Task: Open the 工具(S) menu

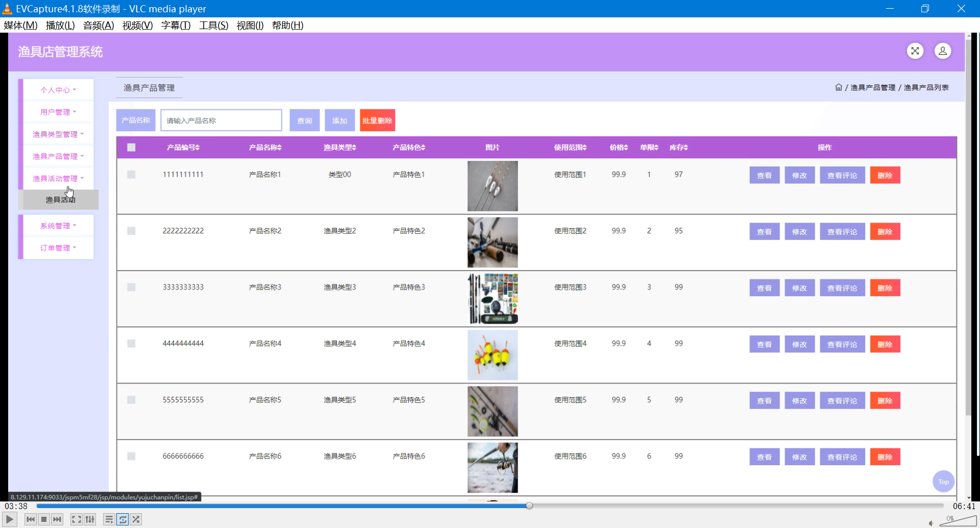Action: click(213, 26)
